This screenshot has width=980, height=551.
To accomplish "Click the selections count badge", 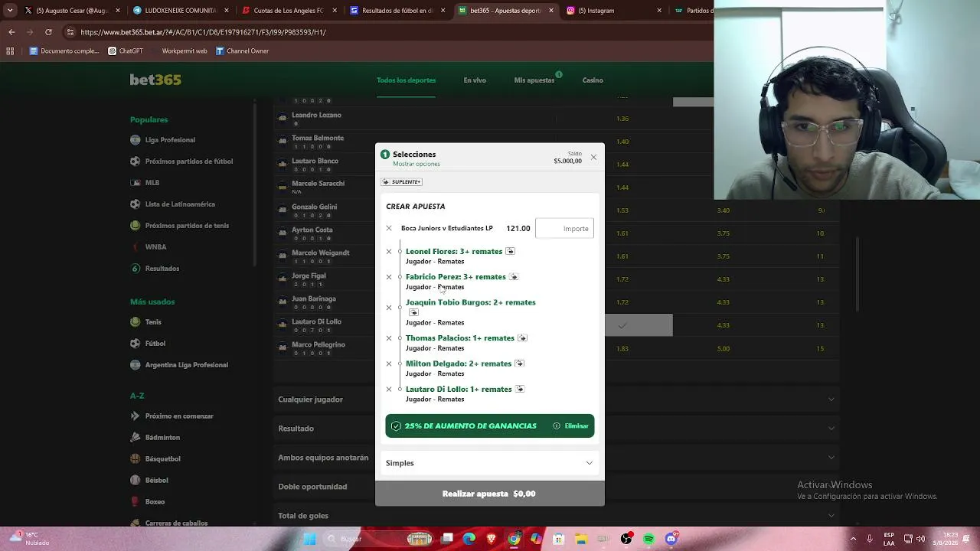I will [x=385, y=155].
